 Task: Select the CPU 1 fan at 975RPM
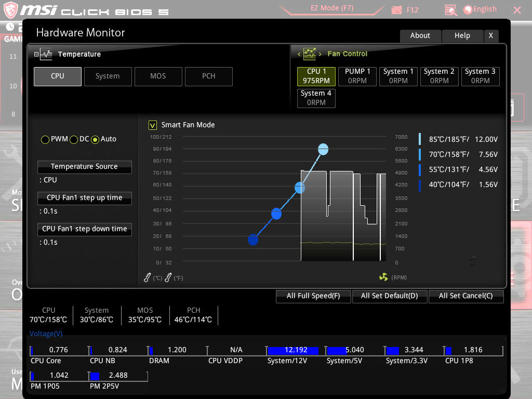(x=316, y=76)
